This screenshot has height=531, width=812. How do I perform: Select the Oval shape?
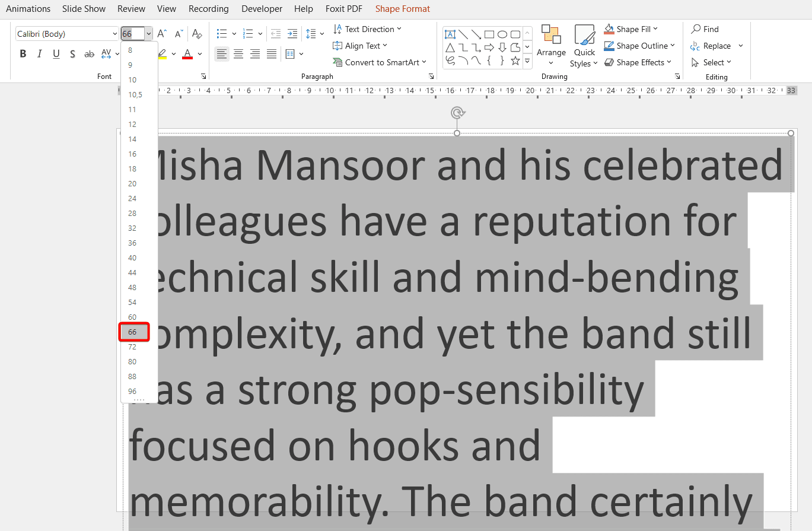point(502,34)
